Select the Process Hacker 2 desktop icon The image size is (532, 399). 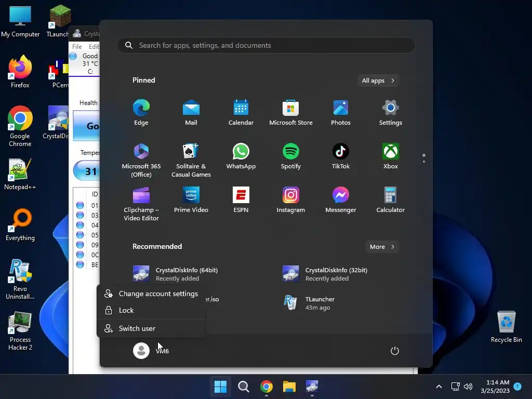[20, 331]
